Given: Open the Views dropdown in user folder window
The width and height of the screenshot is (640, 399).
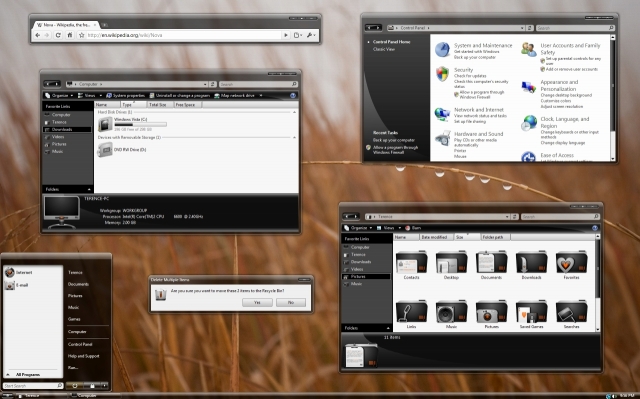Looking at the screenshot, I should [x=389, y=228].
